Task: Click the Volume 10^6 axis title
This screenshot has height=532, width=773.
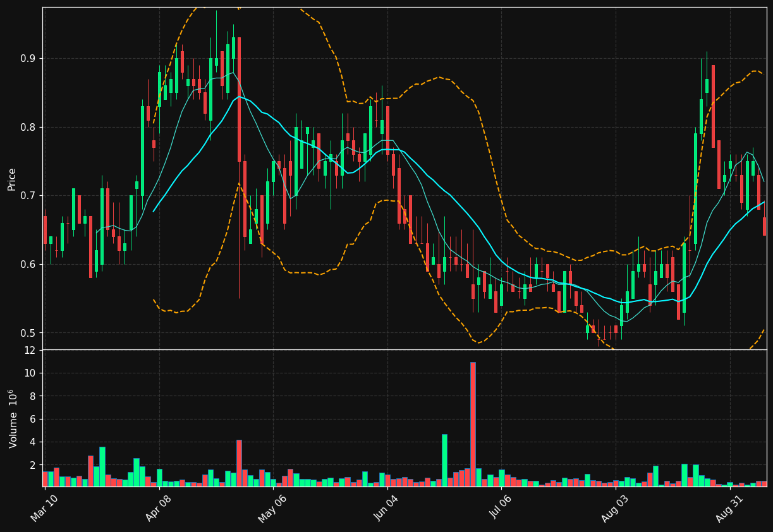Action: [12, 418]
